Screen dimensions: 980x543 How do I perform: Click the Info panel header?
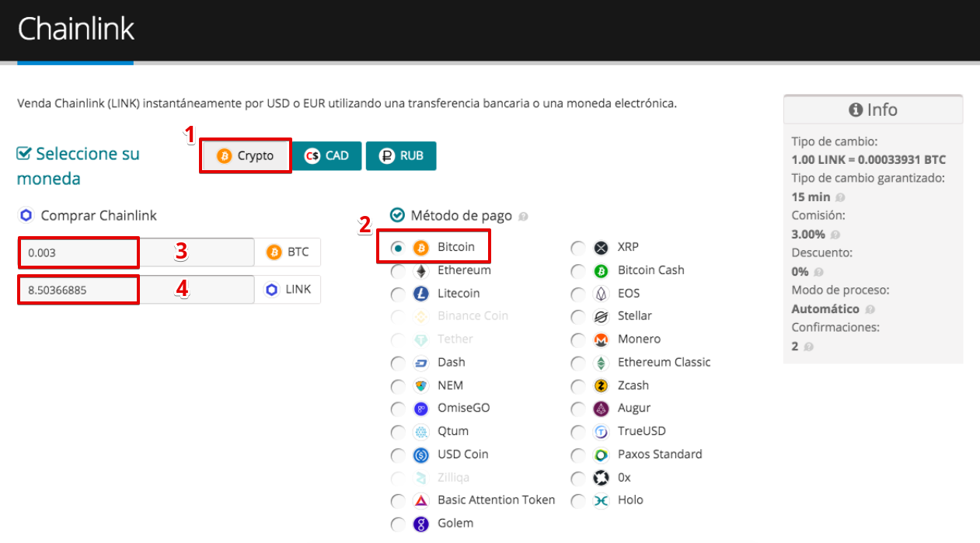pos(873,110)
